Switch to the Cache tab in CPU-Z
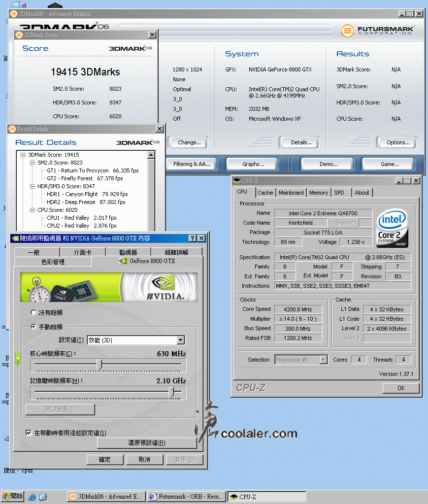The image size is (428, 504). pos(265,193)
